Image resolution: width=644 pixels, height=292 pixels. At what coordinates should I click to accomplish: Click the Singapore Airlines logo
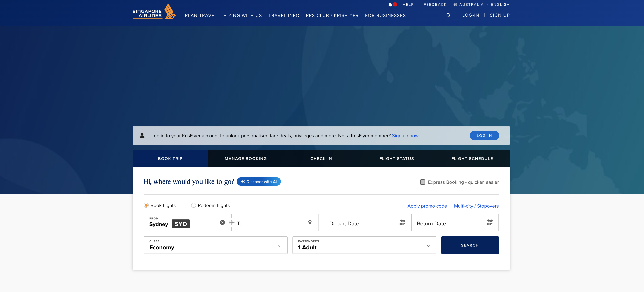point(154,12)
